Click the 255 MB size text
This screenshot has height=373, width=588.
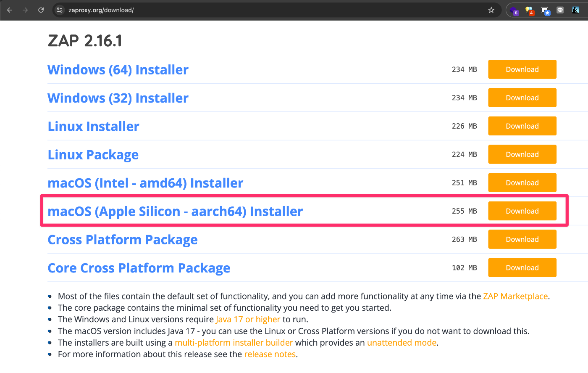click(464, 211)
